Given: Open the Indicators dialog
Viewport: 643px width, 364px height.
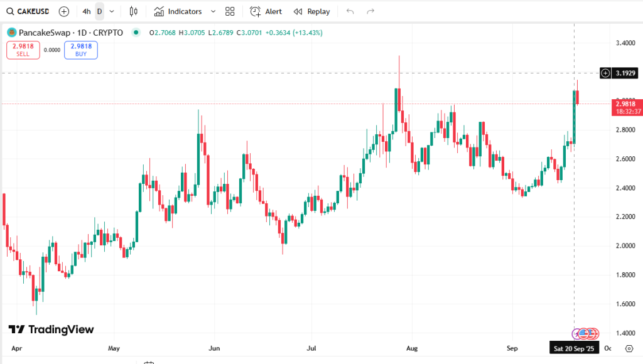Looking at the screenshot, I should point(178,11).
